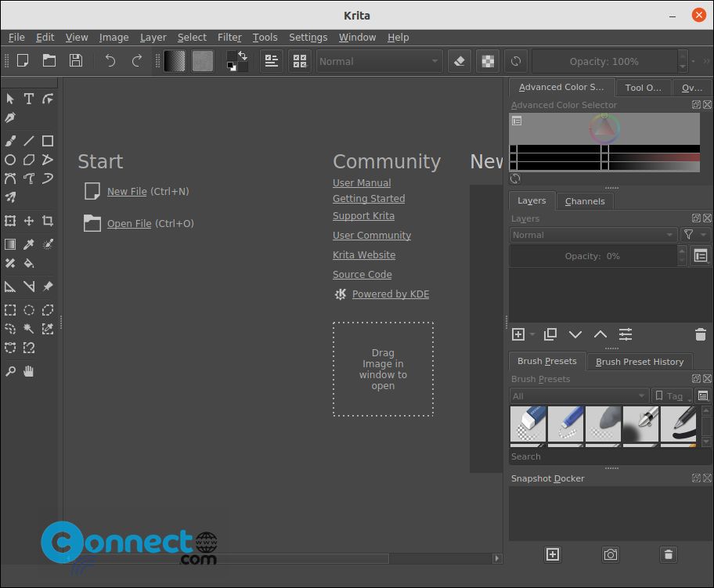The height and width of the screenshot is (588, 714).
Task: Select the Line tool
Action: pyautogui.click(x=29, y=141)
